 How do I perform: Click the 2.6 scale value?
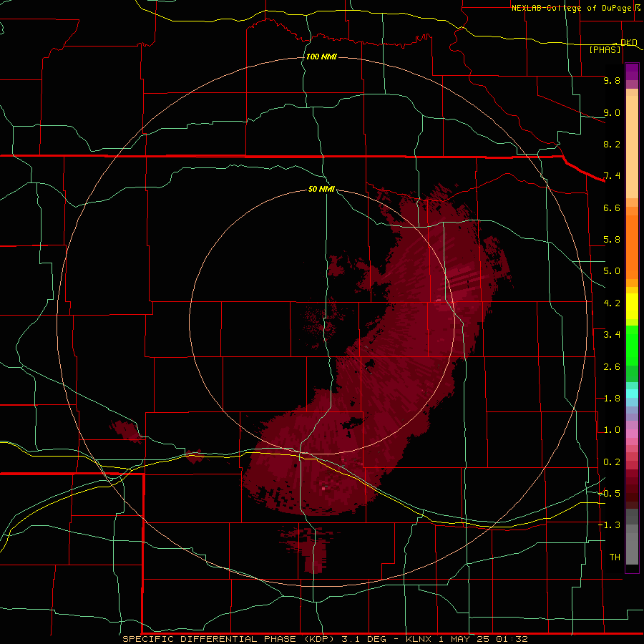612,367
